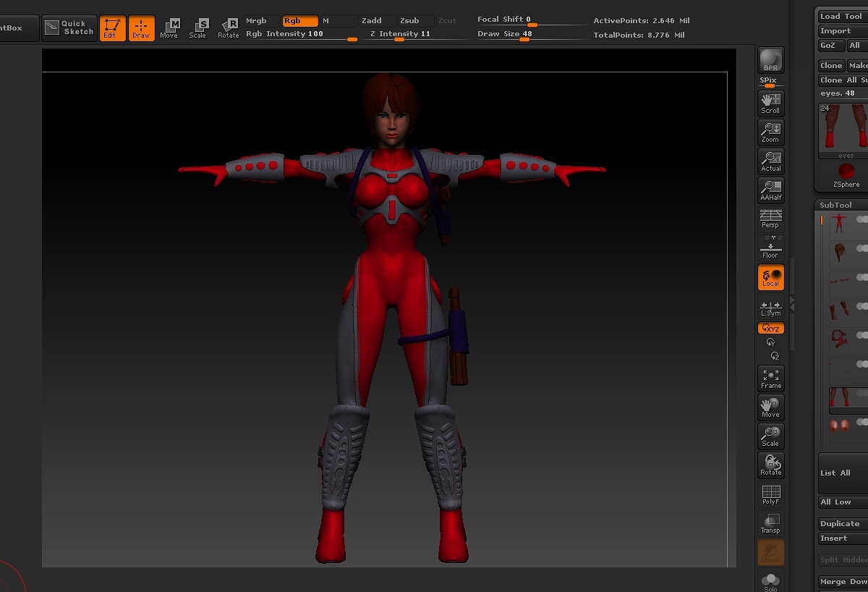Screen dimensions: 868x592
Task: Toggle L.Sym local symmetry
Action: pyautogui.click(x=770, y=308)
